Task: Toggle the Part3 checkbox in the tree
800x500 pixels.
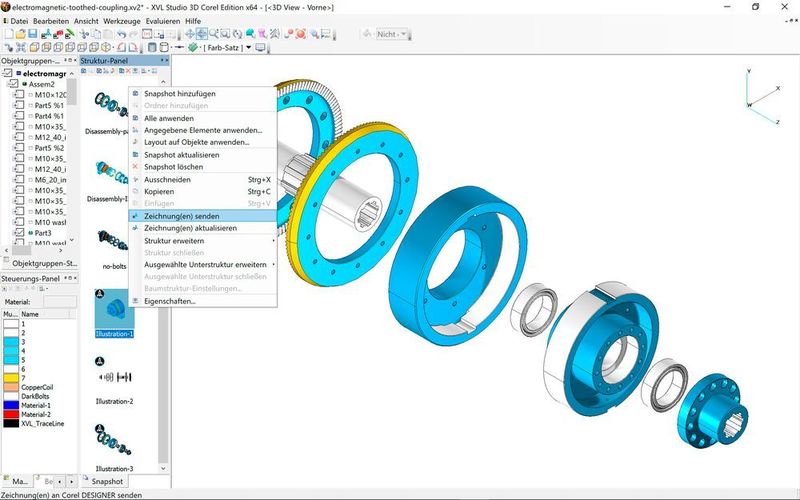Action: [19, 233]
